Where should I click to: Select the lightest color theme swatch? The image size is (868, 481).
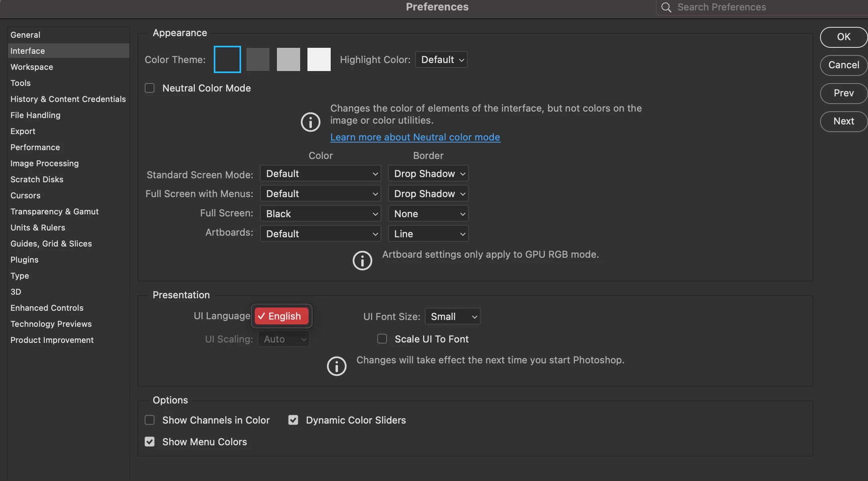click(319, 59)
